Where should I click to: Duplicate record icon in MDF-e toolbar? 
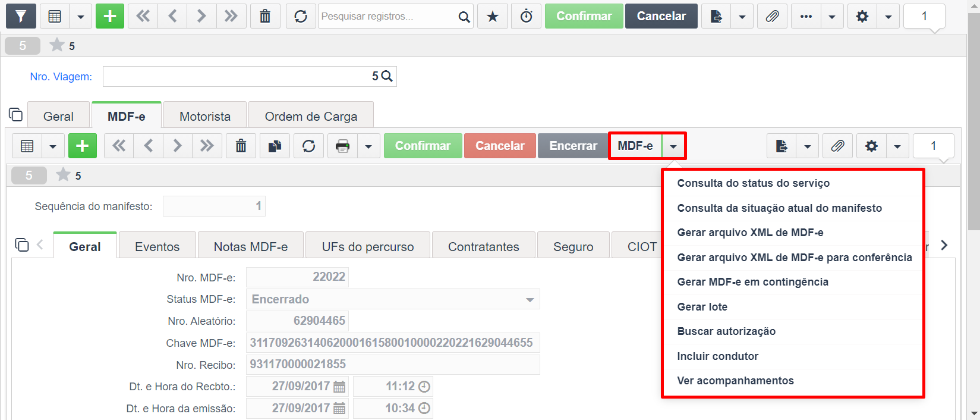pyautogui.click(x=275, y=146)
